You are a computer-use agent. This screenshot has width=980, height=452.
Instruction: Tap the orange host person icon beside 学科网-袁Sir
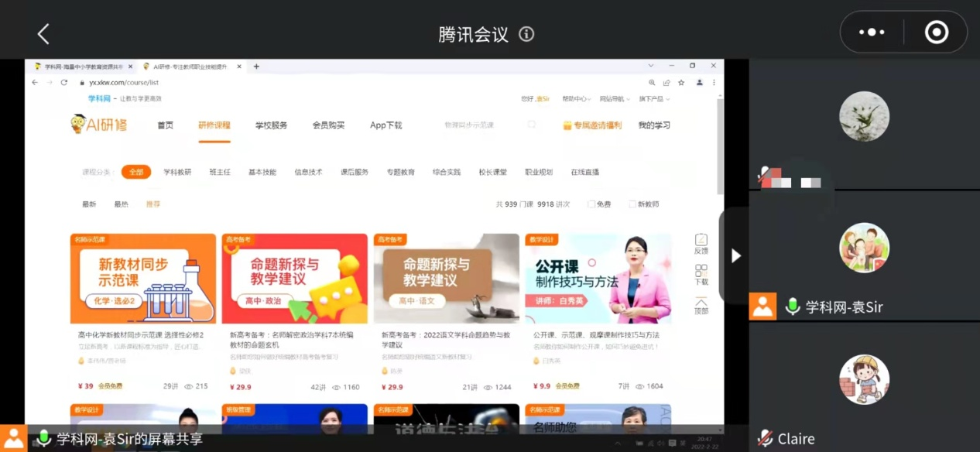pos(762,306)
